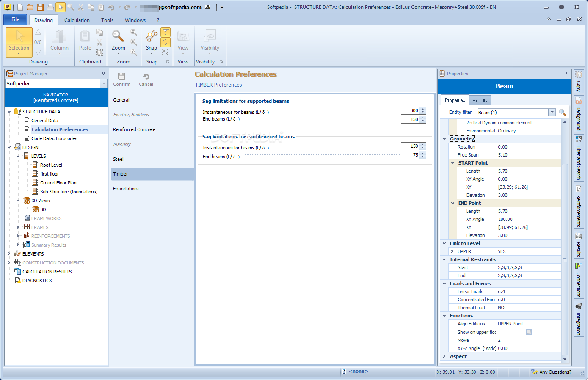Screen dimensions: 588x380
Task: Open DIAGNOSTICS in the tree
Action: click(37, 281)
